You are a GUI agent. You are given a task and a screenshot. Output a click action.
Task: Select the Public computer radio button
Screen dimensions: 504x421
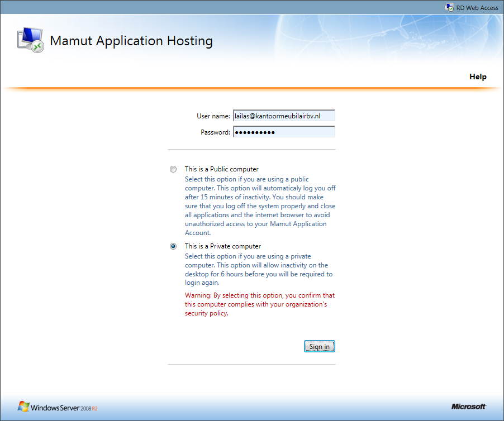click(x=173, y=169)
